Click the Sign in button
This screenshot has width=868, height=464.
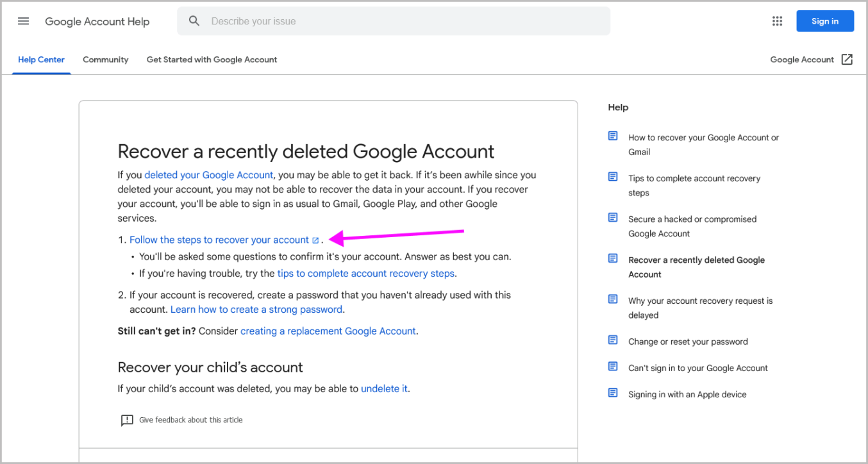tap(825, 21)
